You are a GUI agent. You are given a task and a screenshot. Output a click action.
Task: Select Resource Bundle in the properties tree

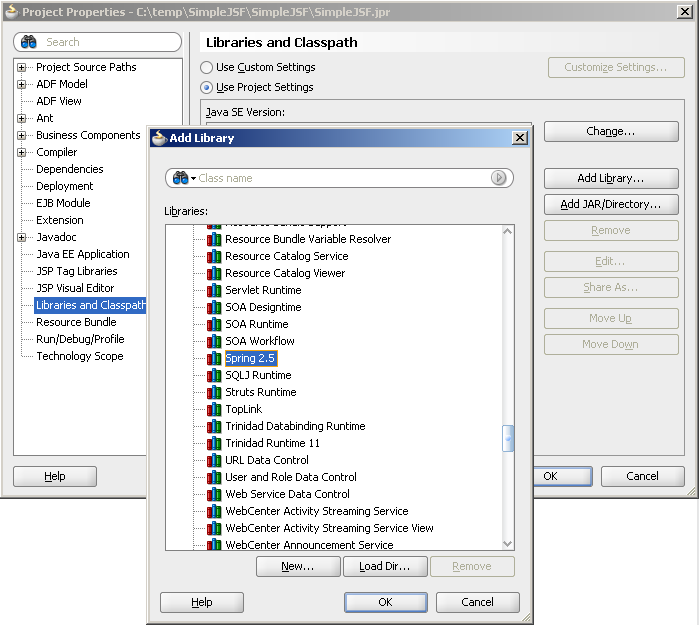coord(76,322)
